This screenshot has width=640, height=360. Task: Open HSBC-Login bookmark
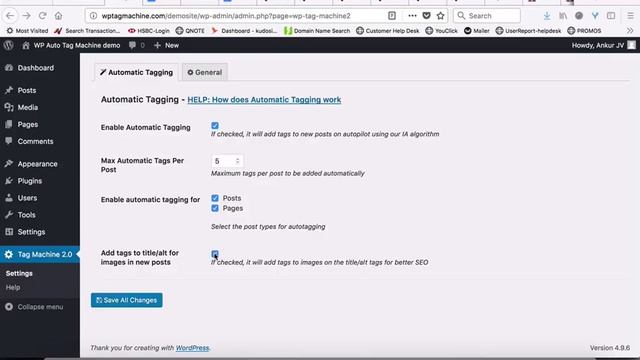tap(149, 31)
